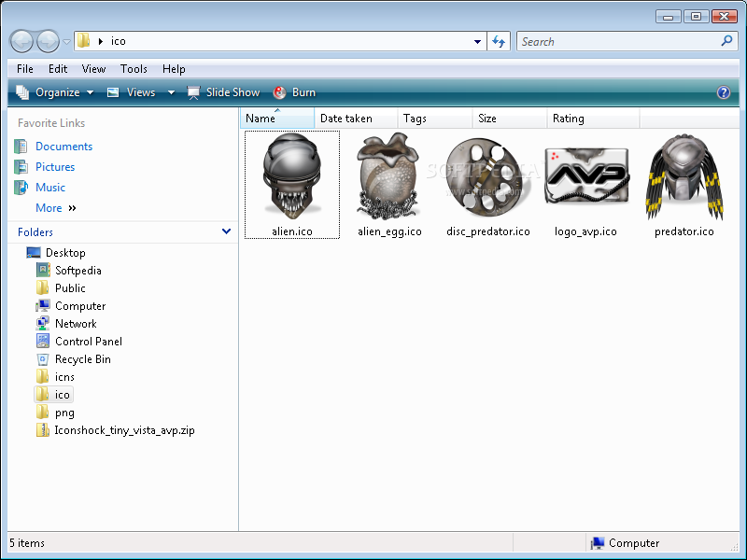Maximize the explorer window
This screenshot has width=747, height=560.
[696, 17]
